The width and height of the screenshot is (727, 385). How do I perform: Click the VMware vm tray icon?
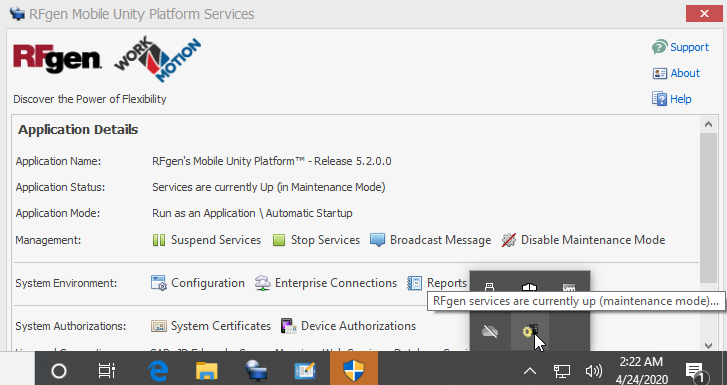[569, 288]
